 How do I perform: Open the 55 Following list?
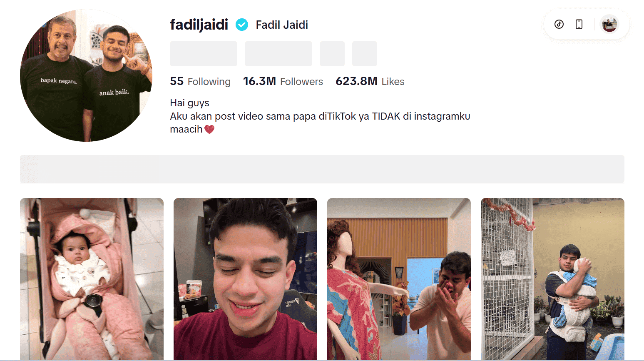tap(200, 81)
